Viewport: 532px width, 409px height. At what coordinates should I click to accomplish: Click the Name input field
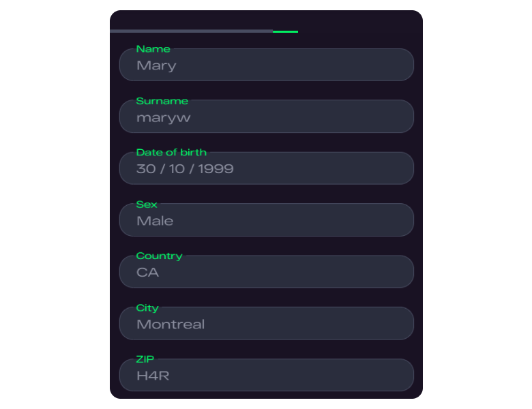(266, 65)
